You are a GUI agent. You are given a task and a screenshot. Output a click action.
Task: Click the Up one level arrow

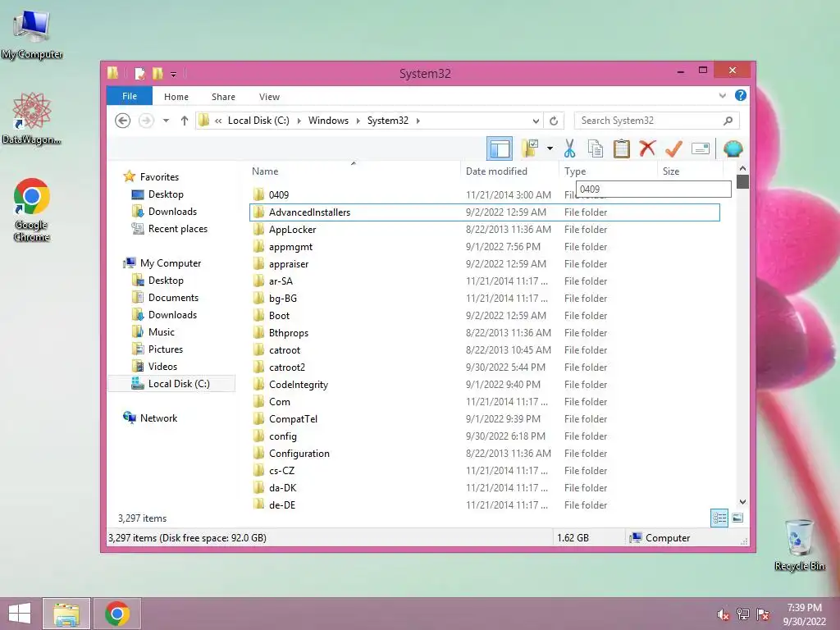click(x=185, y=121)
